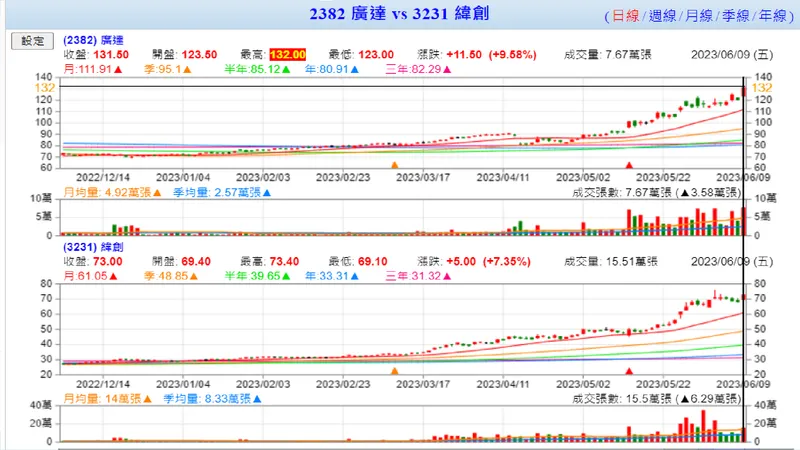
Task: Click 2023/05/02 axis date on 緯創 chart
Action: [583, 384]
